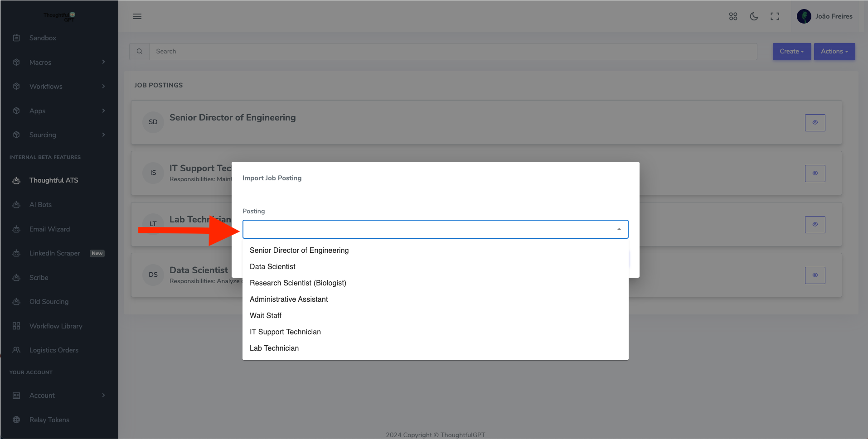Viewport: 868px width, 439px height.
Task: Click the João Freires avatar
Action: pyautogui.click(x=804, y=16)
